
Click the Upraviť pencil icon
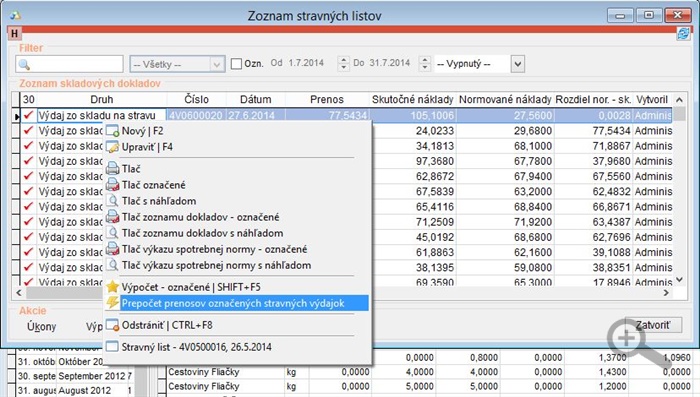click(x=113, y=147)
